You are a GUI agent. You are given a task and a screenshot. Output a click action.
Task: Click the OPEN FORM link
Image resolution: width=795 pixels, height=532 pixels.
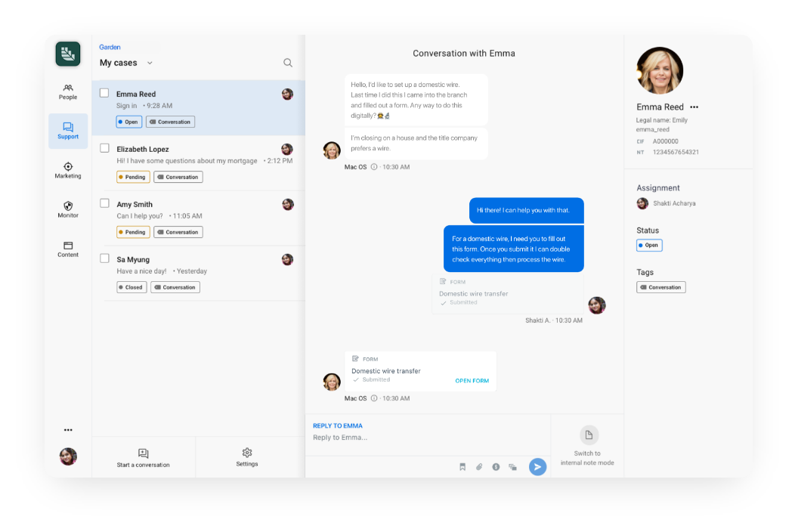pos(472,381)
